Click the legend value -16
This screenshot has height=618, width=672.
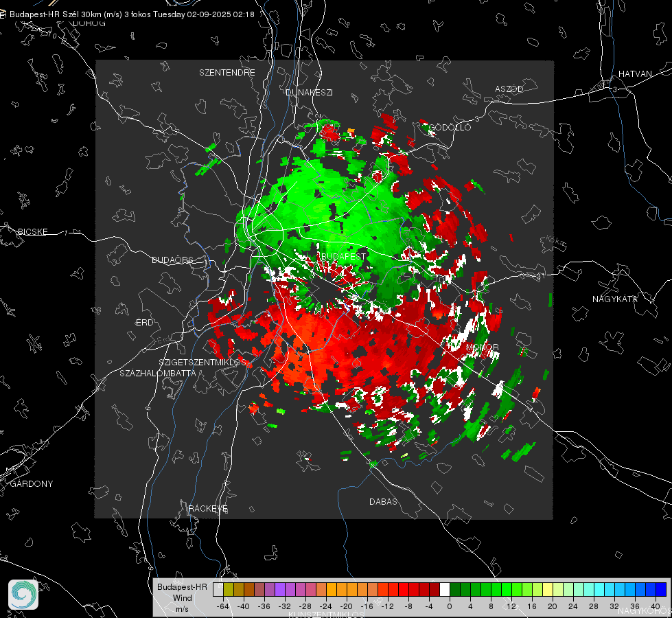coord(367,606)
